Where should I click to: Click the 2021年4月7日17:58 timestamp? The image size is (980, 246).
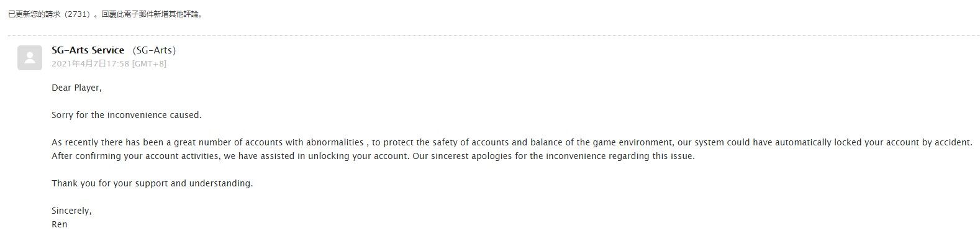(90, 63)
